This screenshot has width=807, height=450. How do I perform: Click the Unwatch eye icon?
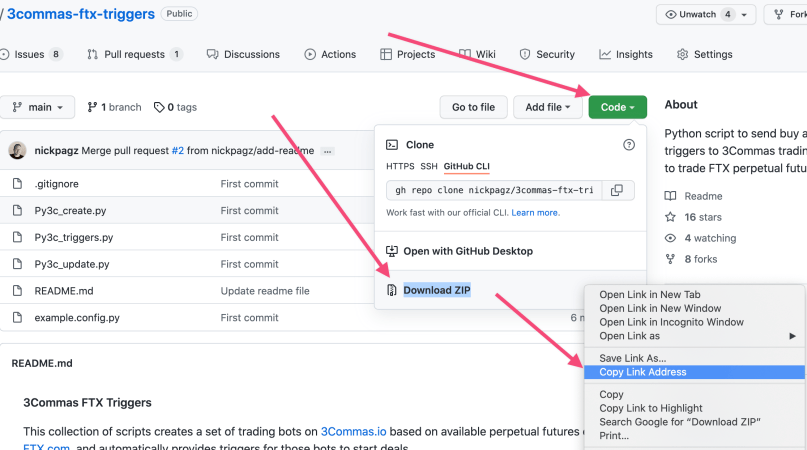tap(671, 14)
